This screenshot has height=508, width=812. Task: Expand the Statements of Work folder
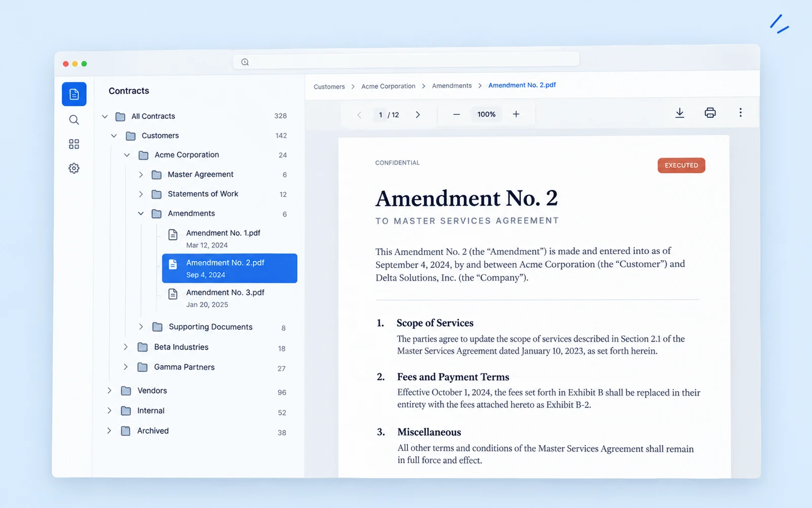click(x=141, y=194)
